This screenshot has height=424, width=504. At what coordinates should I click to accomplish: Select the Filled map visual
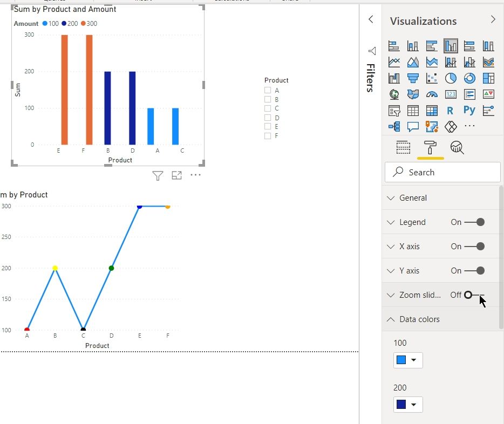coord(413,94)
